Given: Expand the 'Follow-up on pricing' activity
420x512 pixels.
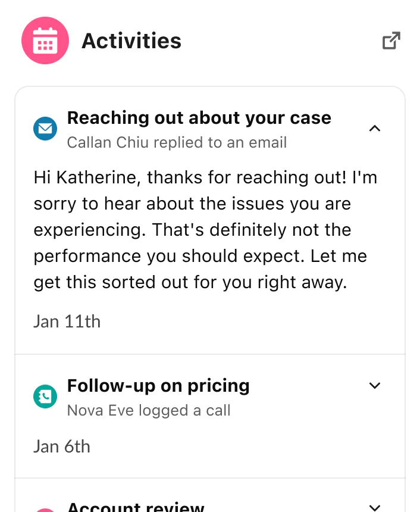Looking at the screenshot, I should pyautogui.click(x=375, y=386).
